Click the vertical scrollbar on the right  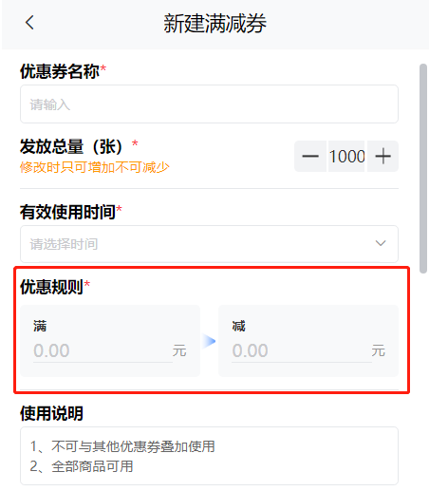click(x=423, y=168)
